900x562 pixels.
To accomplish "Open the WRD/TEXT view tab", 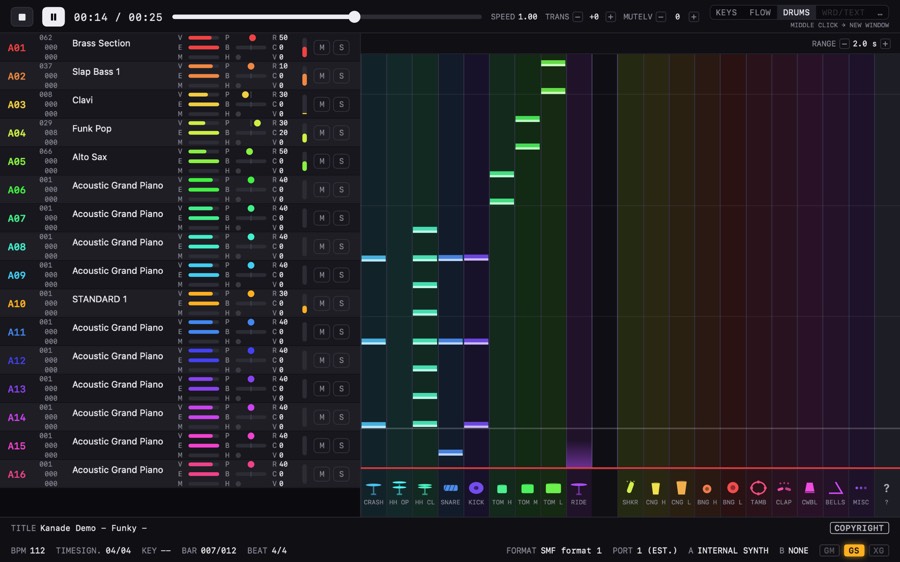I will pos(843,12).
